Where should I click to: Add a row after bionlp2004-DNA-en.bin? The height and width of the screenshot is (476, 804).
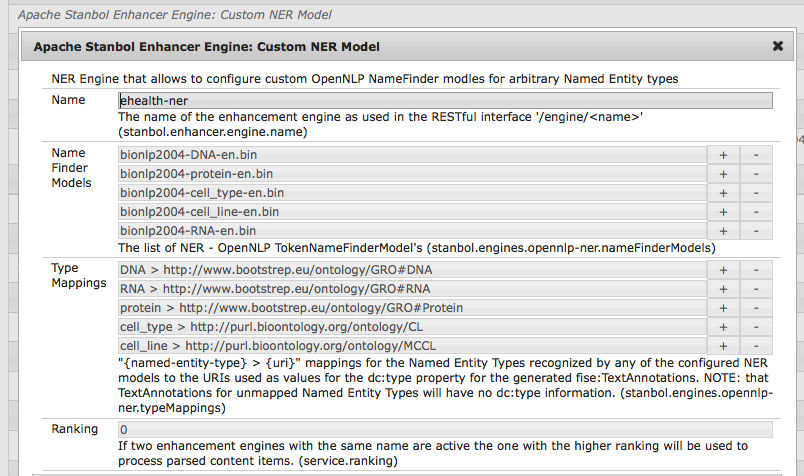pyautogui.click(x=723, y=155)
